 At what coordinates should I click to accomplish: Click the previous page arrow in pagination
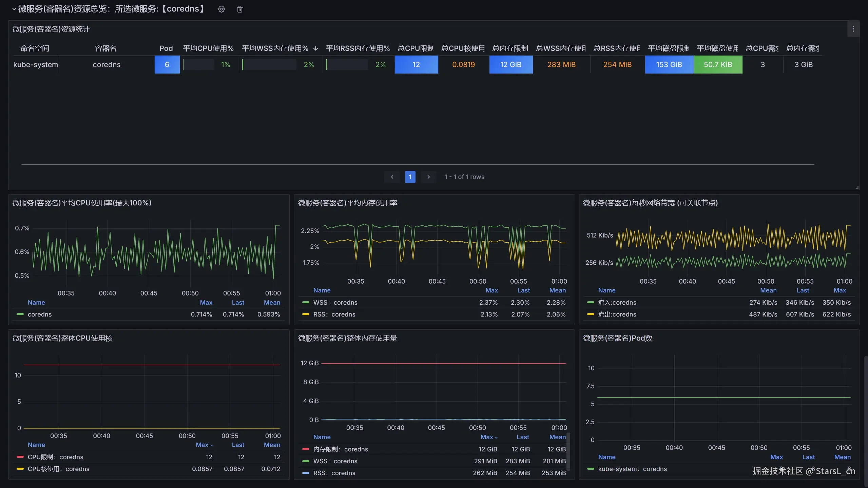[x=392, y=177]
